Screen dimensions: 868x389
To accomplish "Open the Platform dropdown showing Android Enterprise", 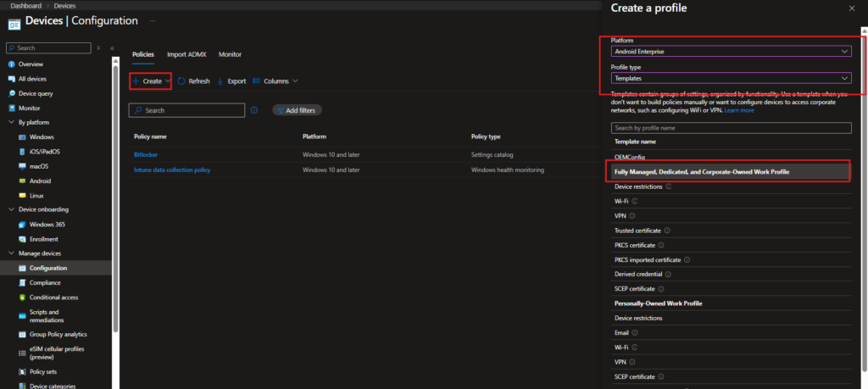I will 731,52.
